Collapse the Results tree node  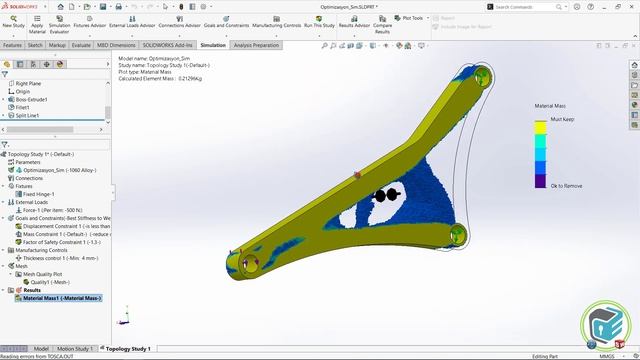click(3, 290)
